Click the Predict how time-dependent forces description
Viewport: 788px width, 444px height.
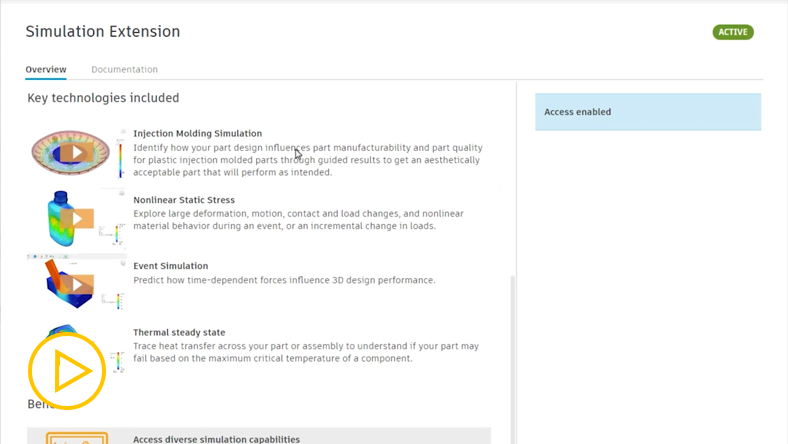pyautogui.click(x=284, y=280)
